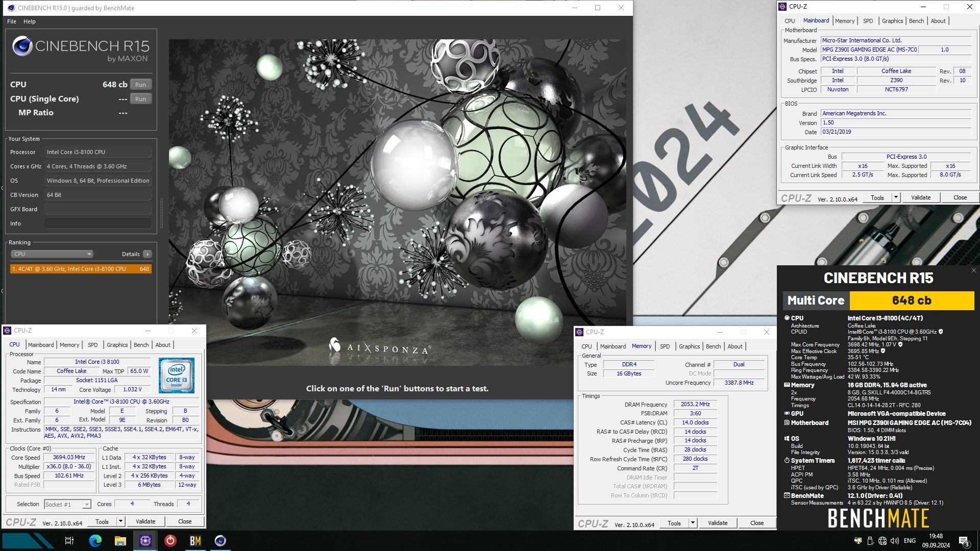Click the BenchMate logo in result panel
Viewport: 980px width, 551px height.
click(878, 518)
